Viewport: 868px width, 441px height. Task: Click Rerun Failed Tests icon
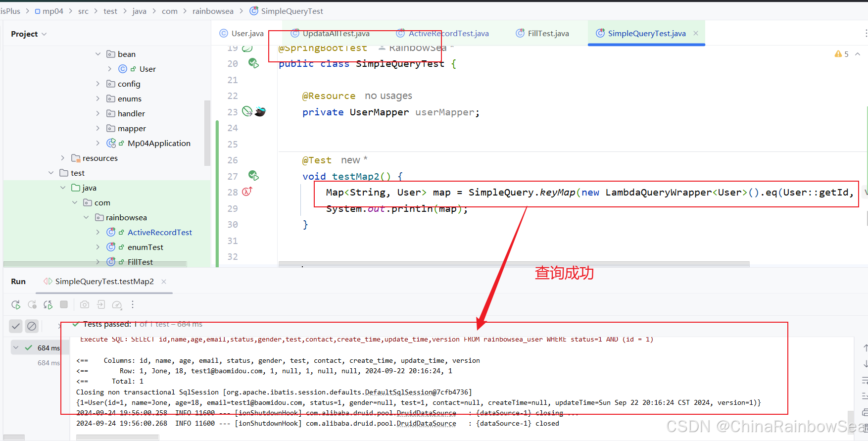pos(32,305)
